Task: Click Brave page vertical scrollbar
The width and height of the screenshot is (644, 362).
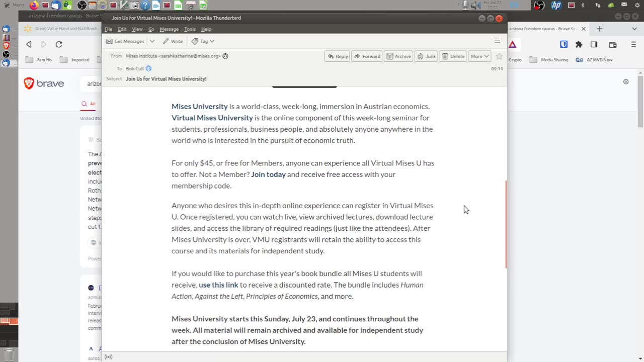Action: [x=640, y=101]
